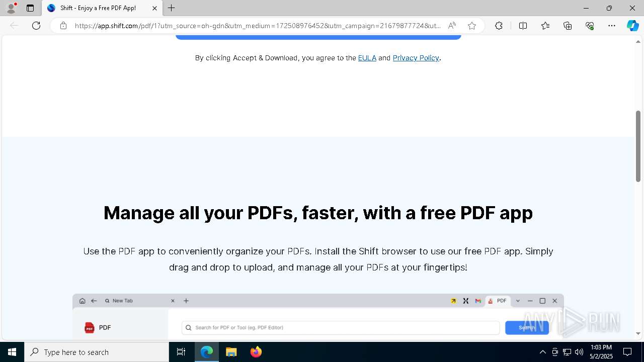The height and width of the screenshot is (362, 644).
Task: Select the PDF tab in preview
Action: 498,301
